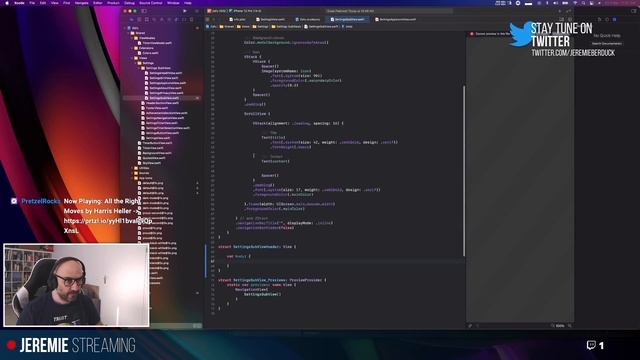
Task: Show the History inspector icon in right panel
Action: click(607, 19)
